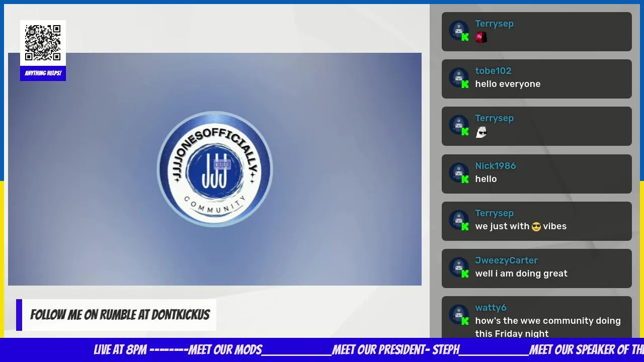Click the ghost sunglasses emote from Terrysep
The image size is (644, 362).
(481, 132)
